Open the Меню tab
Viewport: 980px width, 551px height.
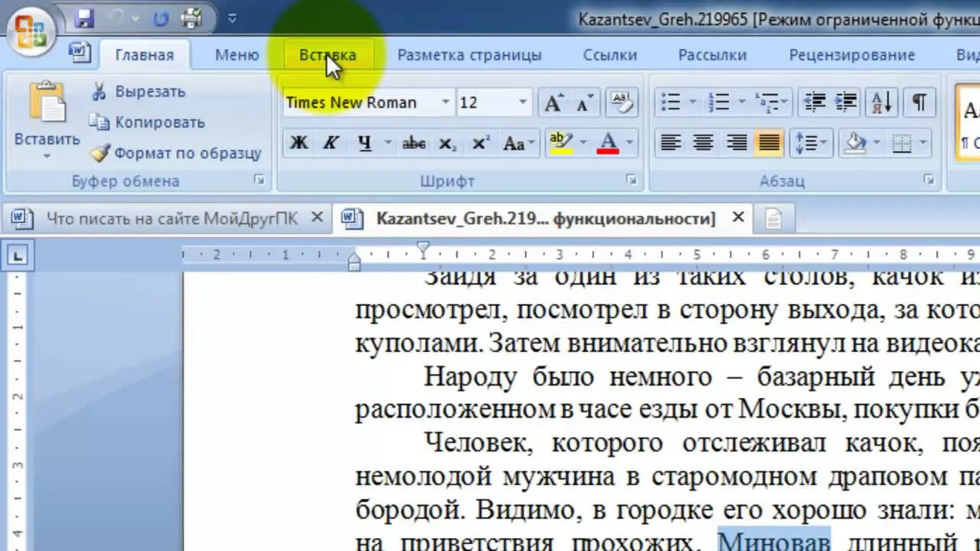pos(237,55)
